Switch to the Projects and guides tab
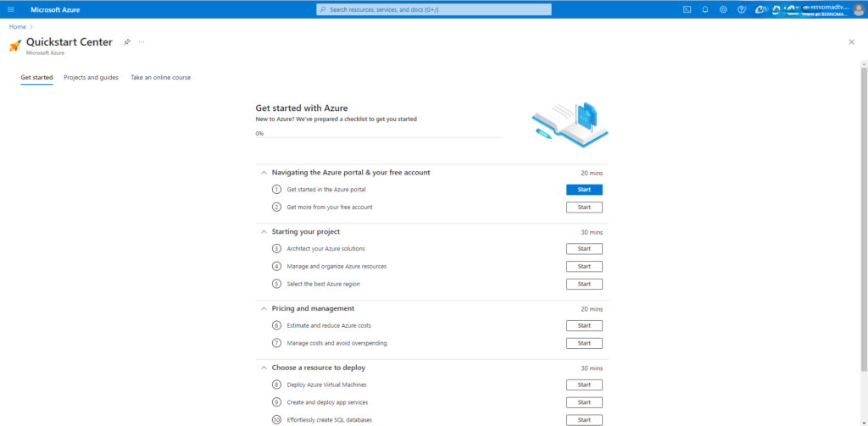Screen dimensions: 868x426 (x=91, y=78)
